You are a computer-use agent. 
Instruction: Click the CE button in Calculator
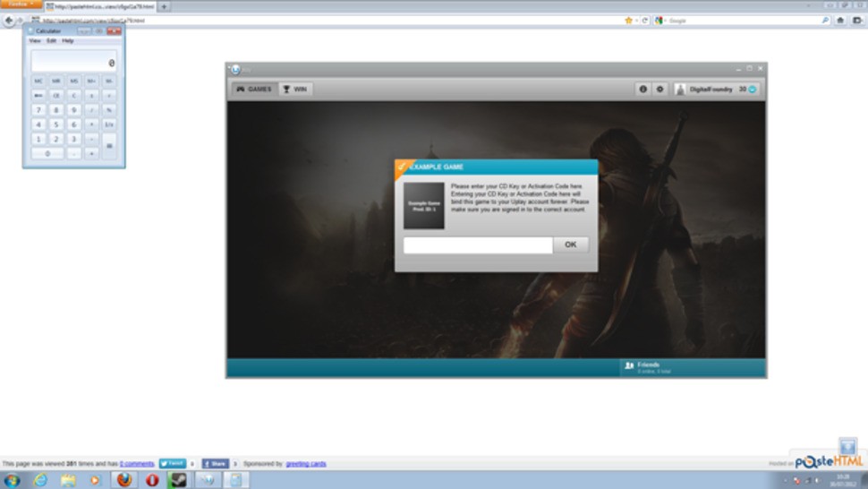tap(55, 95)
